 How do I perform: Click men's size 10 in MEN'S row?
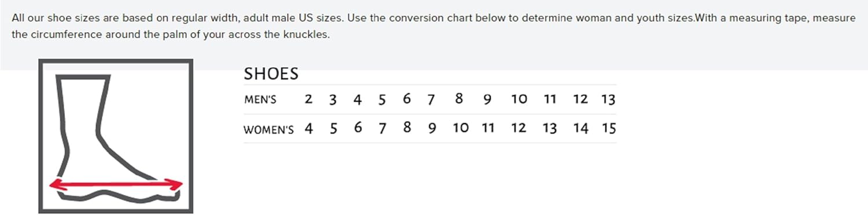pyautogui.click(x=519, y=99)
